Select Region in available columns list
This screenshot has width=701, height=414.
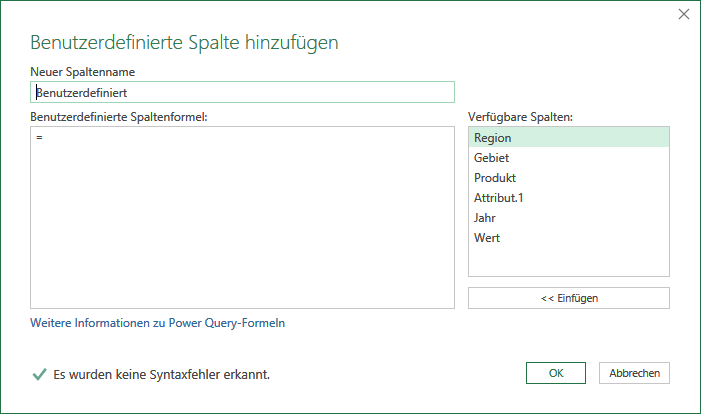pos(569,137)
